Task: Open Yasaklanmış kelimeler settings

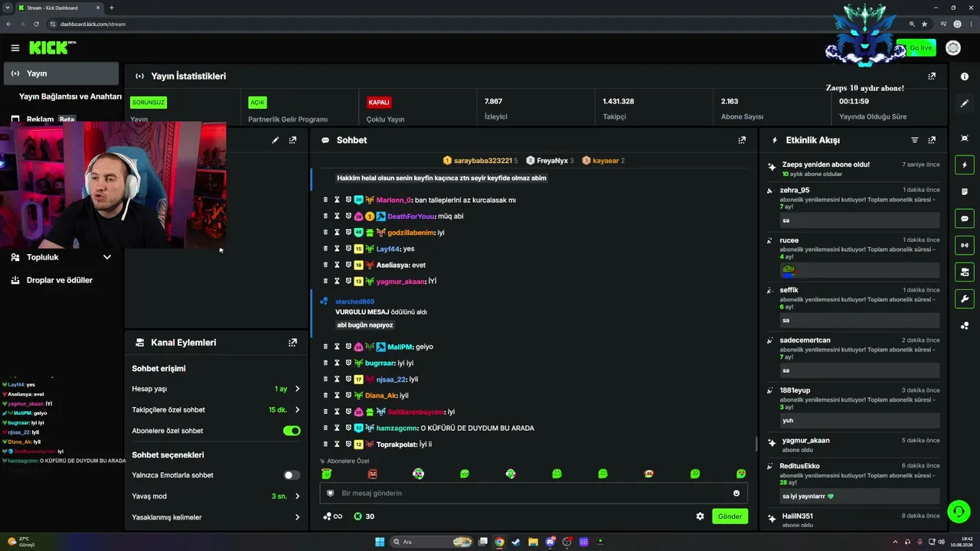Action: (216, 517)
